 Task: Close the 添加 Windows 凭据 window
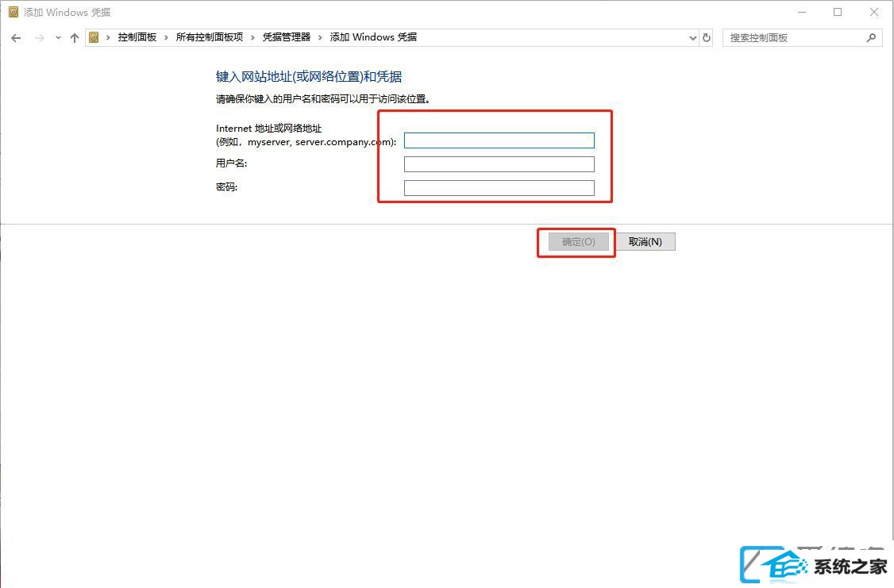873,12
